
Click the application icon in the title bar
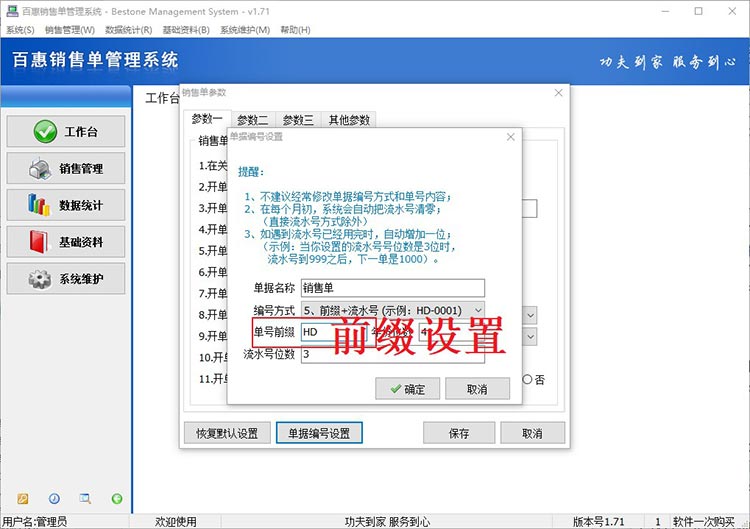[12, 11]
